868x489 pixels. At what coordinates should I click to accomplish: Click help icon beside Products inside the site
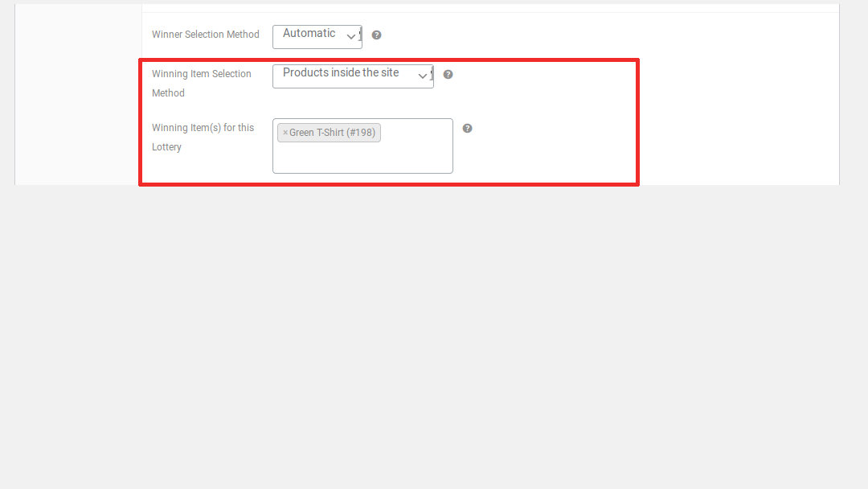(x=448, y=74)
